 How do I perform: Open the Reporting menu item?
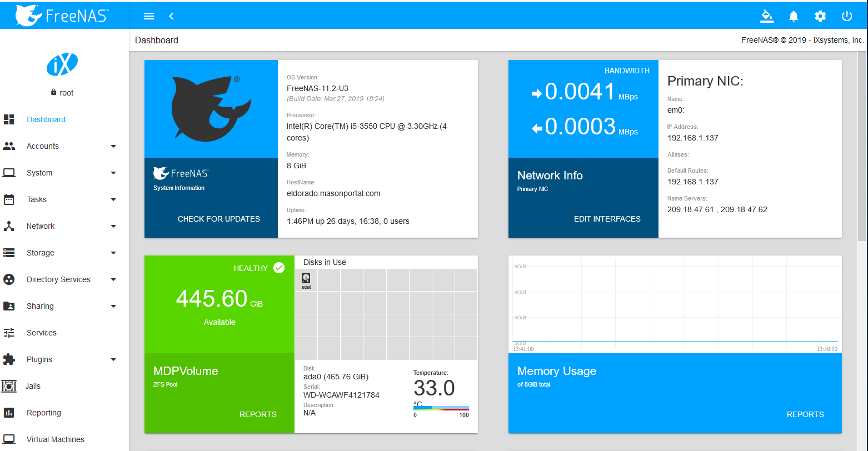(x=64, y=413)
